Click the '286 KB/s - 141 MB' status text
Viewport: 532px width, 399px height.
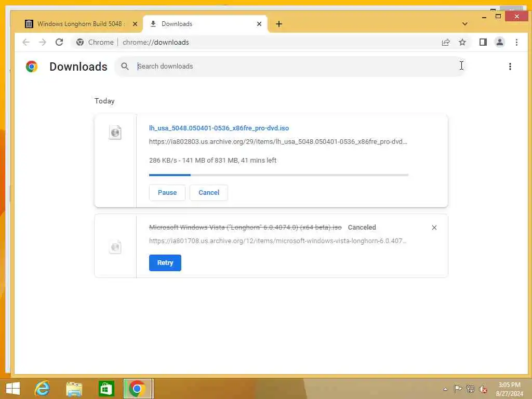[x=212, y=160]
